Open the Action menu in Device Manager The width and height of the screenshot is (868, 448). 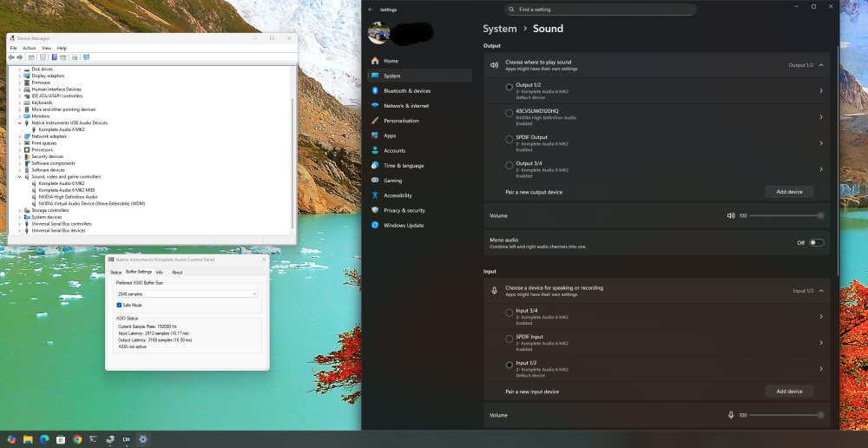[30, 48]
